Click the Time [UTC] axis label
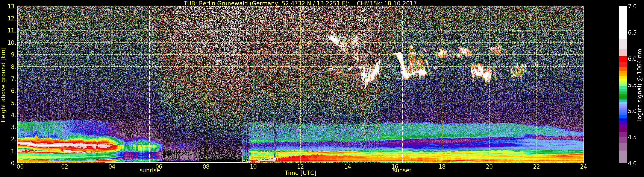The width and height of the screenshot is (644, 177). click(300, 173)
